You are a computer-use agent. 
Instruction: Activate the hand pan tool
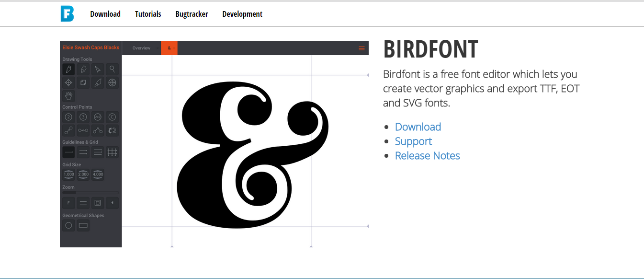coord(68,95)
